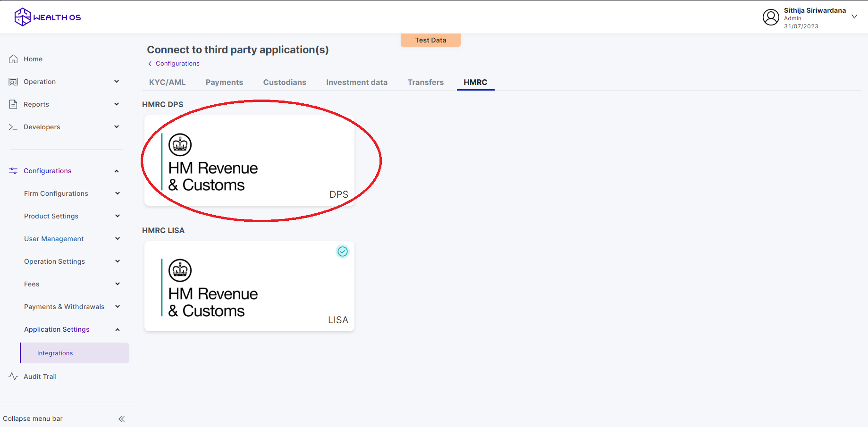Image resolution: width=868 pixels, height=427 pixels.
Task: Click the HMRC DPS section heading
Action: click(x=163, y=104)
